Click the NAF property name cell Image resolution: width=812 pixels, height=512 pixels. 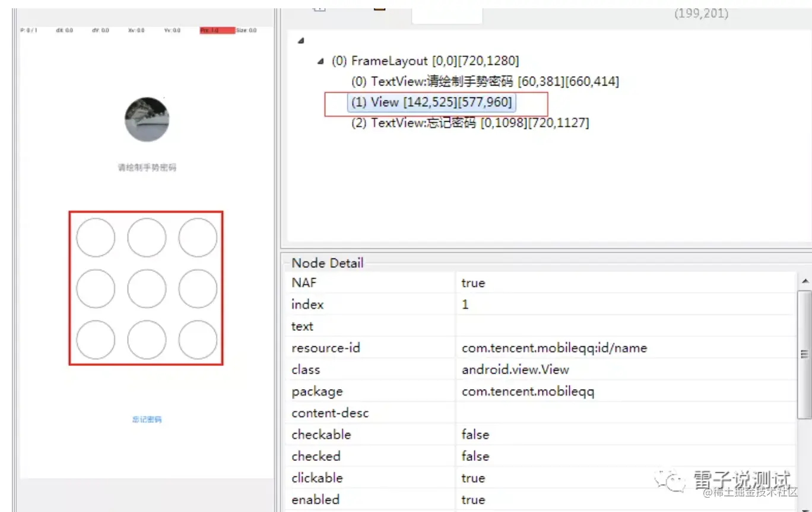[x=370, y=283]
